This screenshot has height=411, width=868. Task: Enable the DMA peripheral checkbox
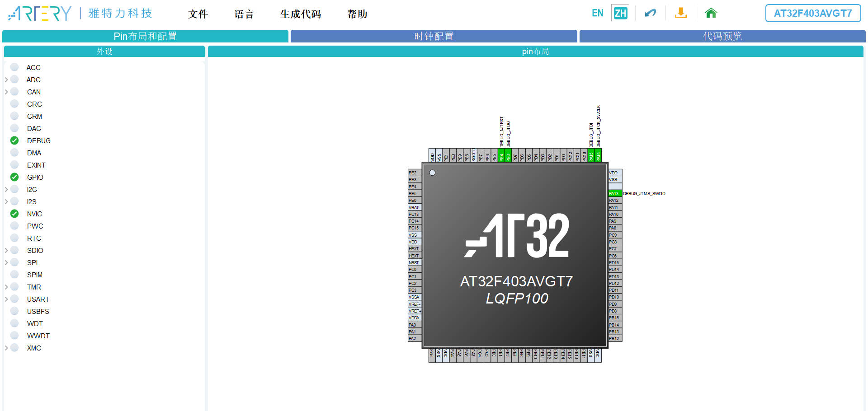[14, 153]
